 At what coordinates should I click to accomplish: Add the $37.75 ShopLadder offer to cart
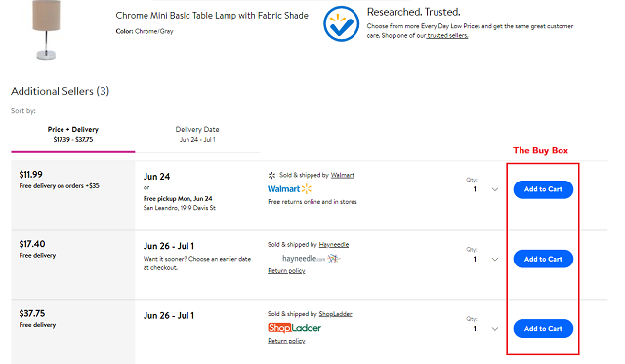[543, 329]
